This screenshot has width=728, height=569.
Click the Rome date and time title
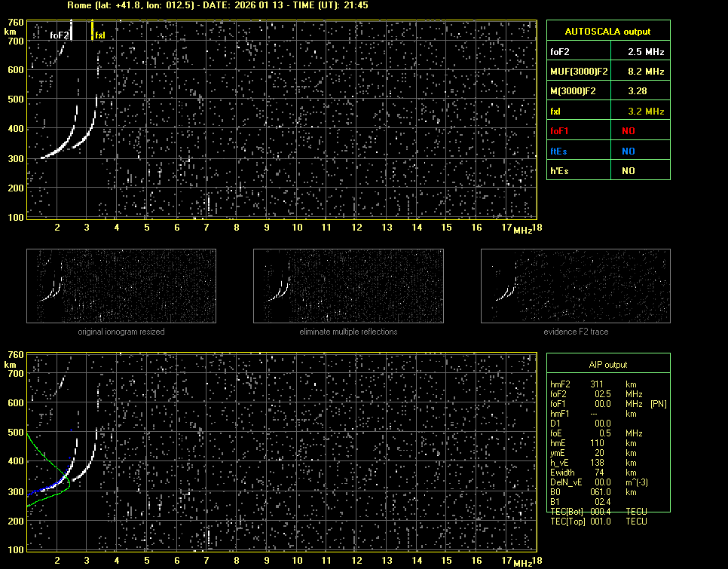pyautogui.click(x=218, y=5)
